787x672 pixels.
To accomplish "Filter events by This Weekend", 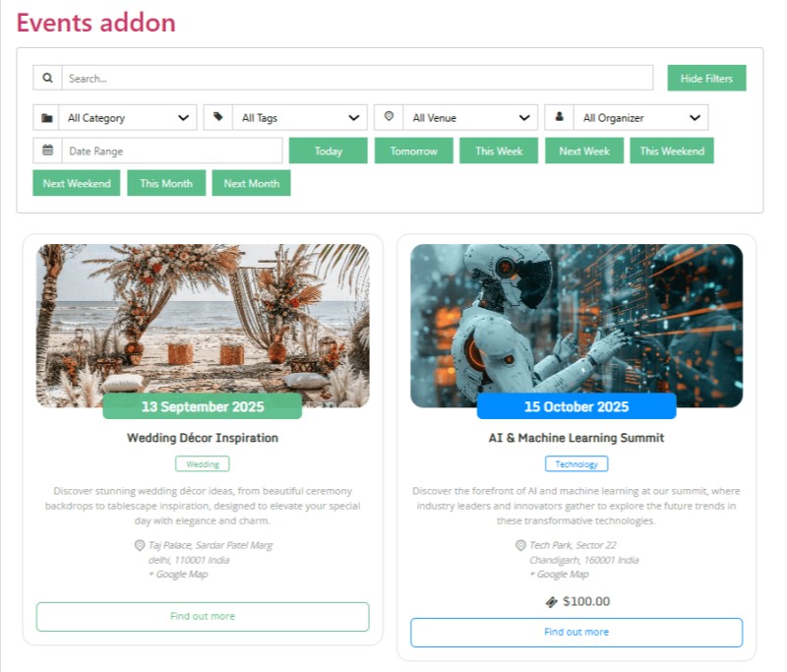I will coord(672,152).
